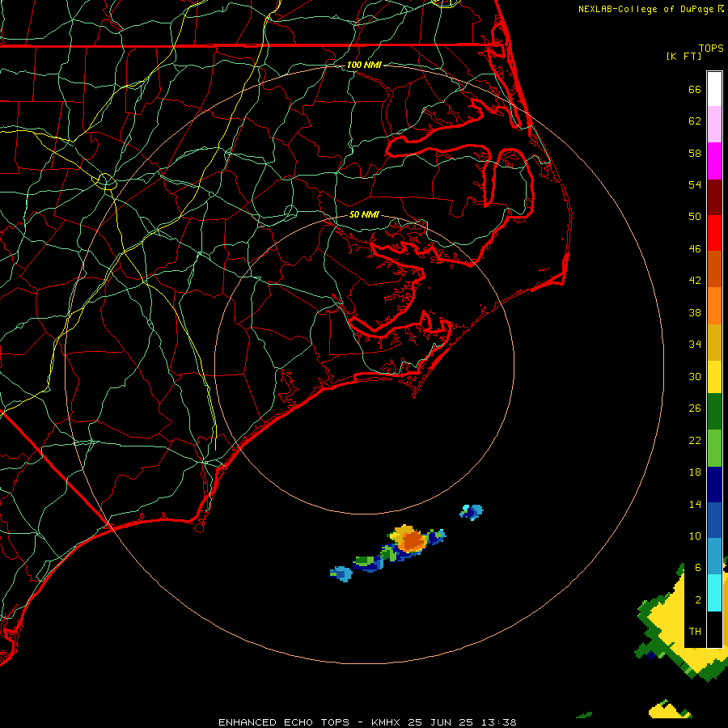Click the 34 legend value
The image size is (728, 728).
click(x=695, y=344)
